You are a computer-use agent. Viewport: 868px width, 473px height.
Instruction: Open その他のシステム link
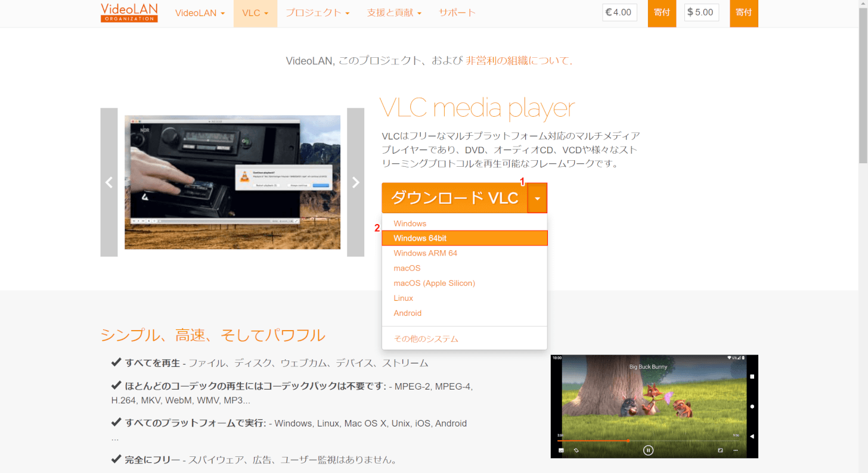click(464, 339)
